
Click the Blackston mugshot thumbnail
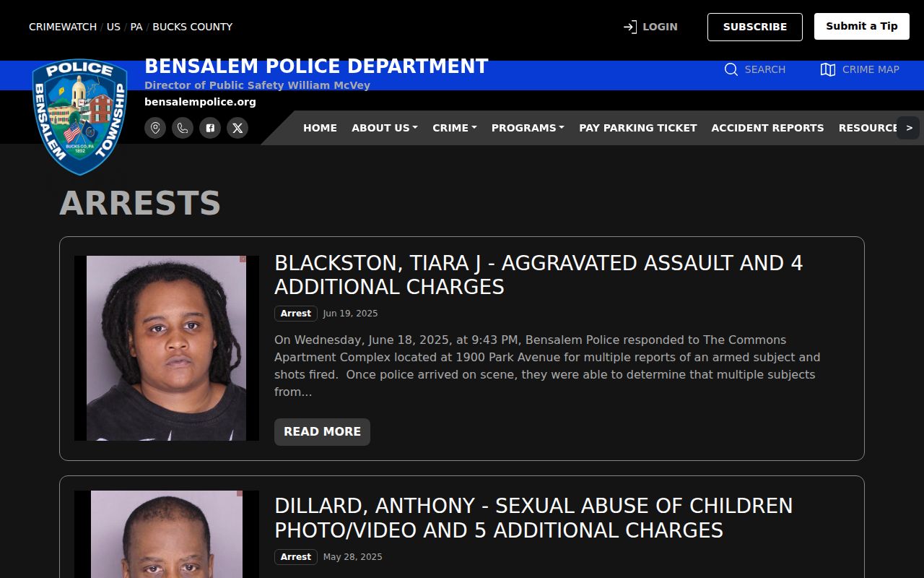pos(167,348)
